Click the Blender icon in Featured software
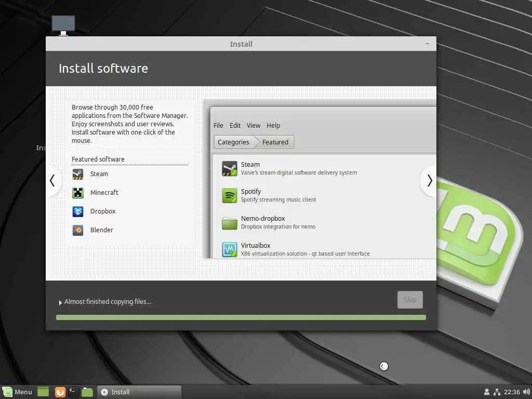This screenshot has height=399, width=532. pyautogui.click(x=78, y=230)
